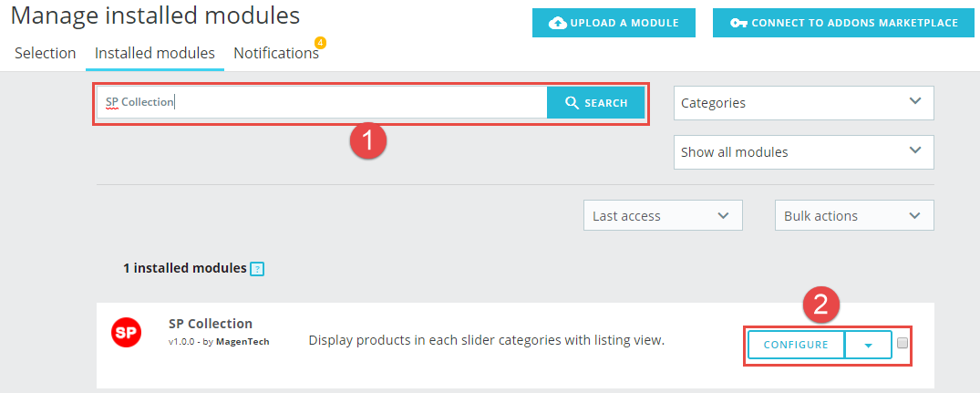Click Connect to Addons Marketplace button
The height and width of the screenshot is (393, 980).
[844, 23]
